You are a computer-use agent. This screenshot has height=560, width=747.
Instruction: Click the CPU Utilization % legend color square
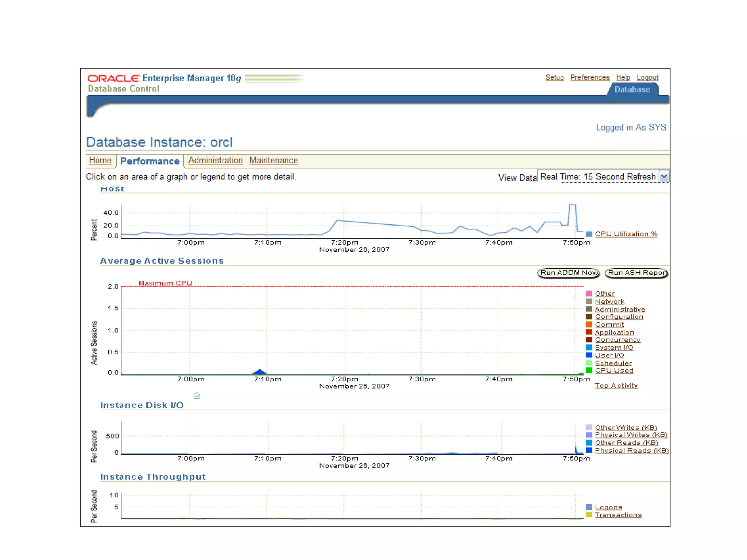tap(589, 234)
